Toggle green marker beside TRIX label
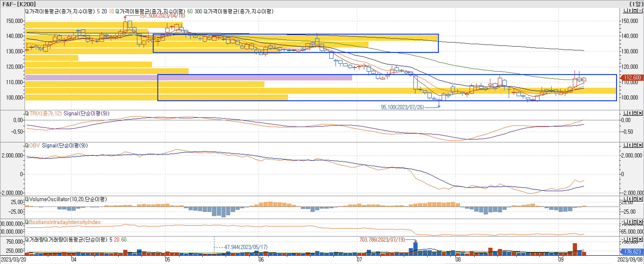Image resolution: width=644 pixels, height=264 pixels. [x=27, y=113]
